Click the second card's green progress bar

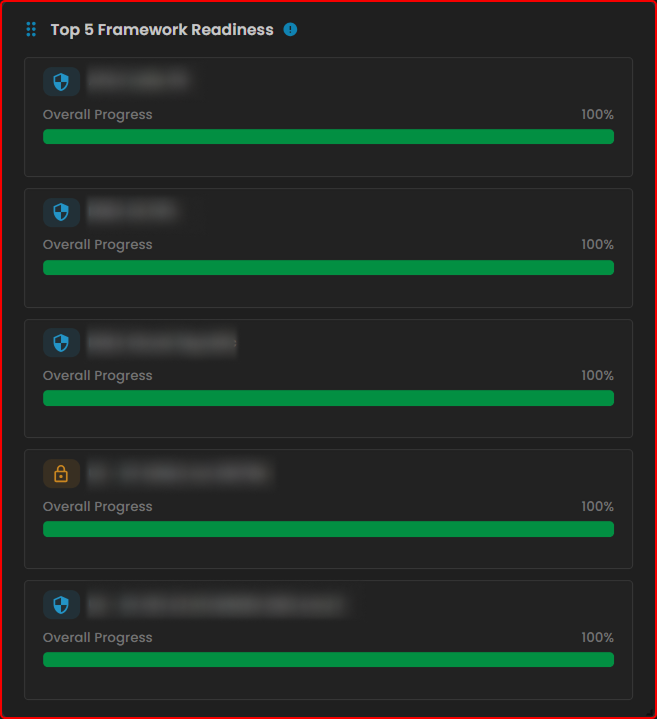(x=328, y=268)
